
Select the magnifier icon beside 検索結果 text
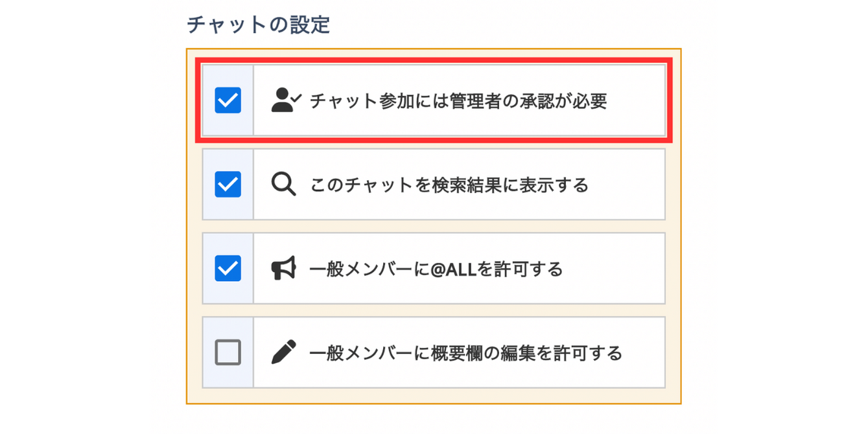click(x=283, y=183)
